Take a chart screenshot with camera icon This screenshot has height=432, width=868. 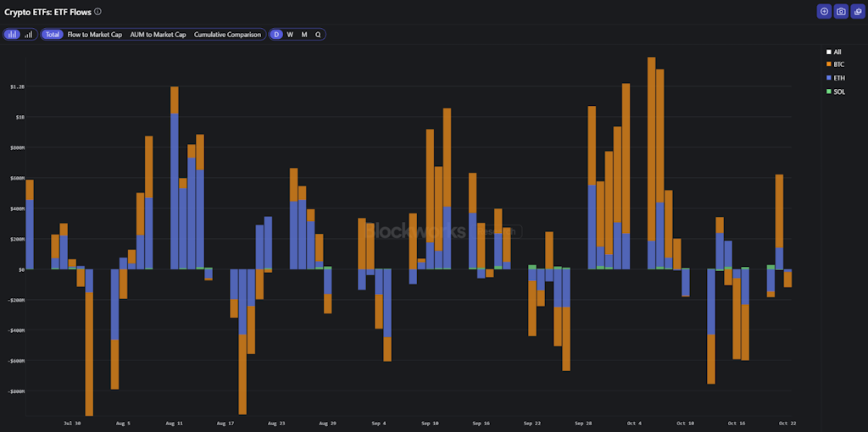click(841, 11)
